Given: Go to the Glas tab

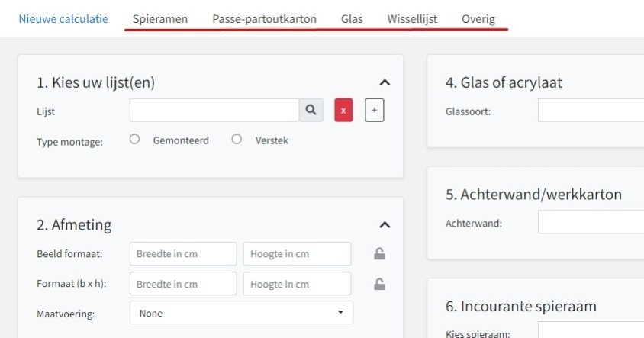Looking at the screenshot, I should point(352,19).
